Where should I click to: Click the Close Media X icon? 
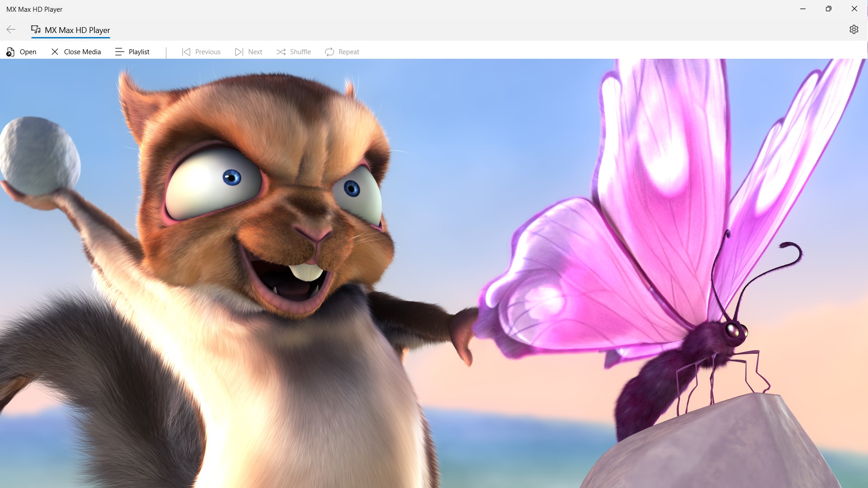55,52
